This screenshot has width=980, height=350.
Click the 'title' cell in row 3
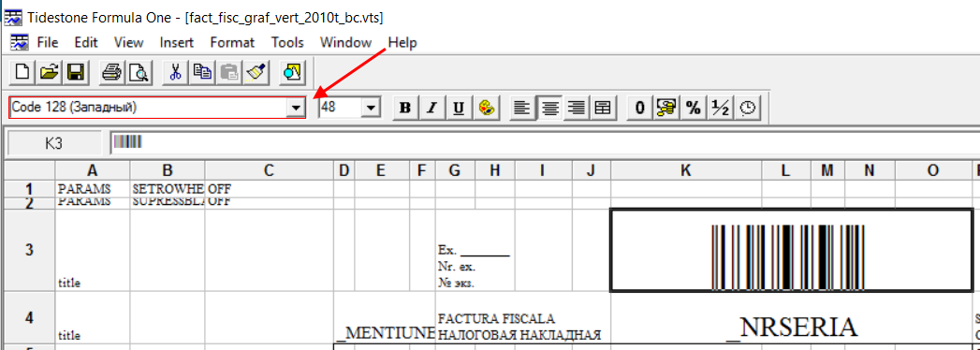click(x=93, y=250)
